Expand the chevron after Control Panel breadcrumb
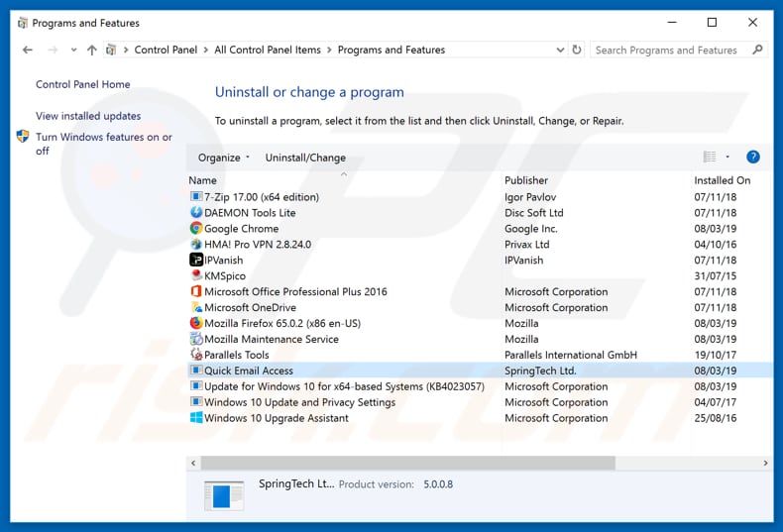 click(x=206, y=50)
